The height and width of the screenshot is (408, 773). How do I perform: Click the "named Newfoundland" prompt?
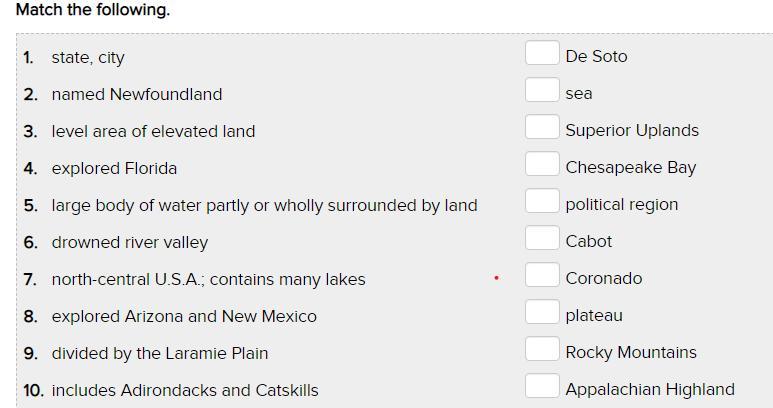tap(137, 95)
